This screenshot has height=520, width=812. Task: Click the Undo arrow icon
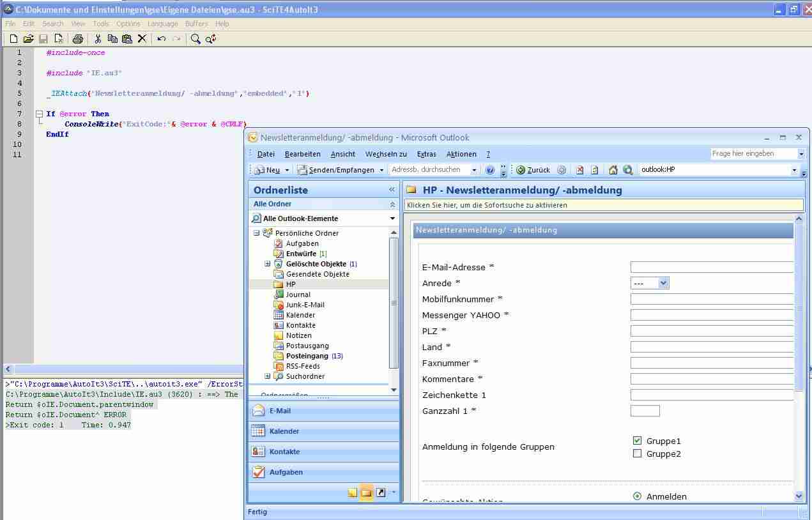pos(162,39)
